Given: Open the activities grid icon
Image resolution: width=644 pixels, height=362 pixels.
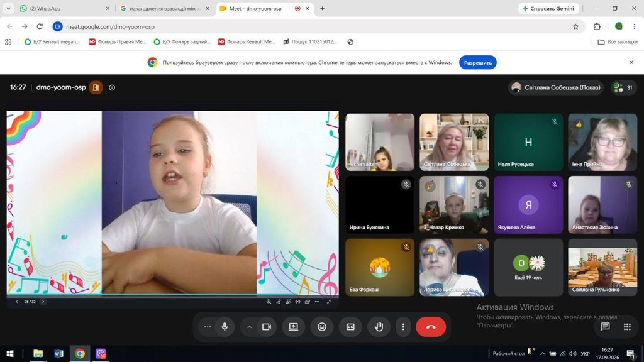Looking at the screenshot, I should coord(627,327).
